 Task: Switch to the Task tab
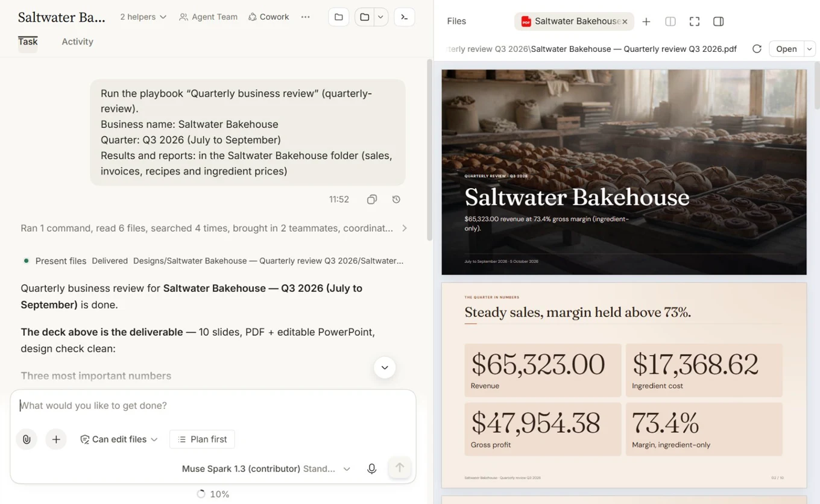[x=28, y=42]
